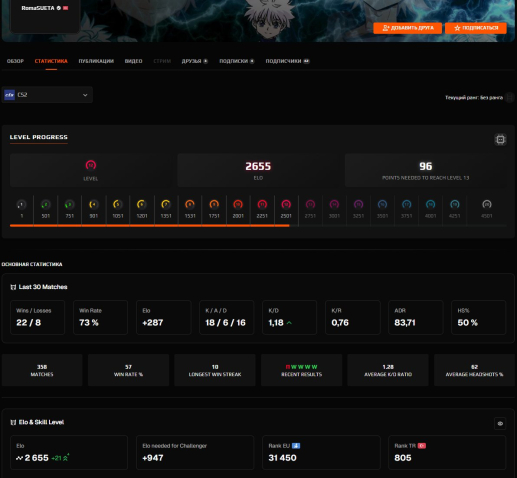Click the level 8 icon at Elo 1531

[x=190, y=204]
